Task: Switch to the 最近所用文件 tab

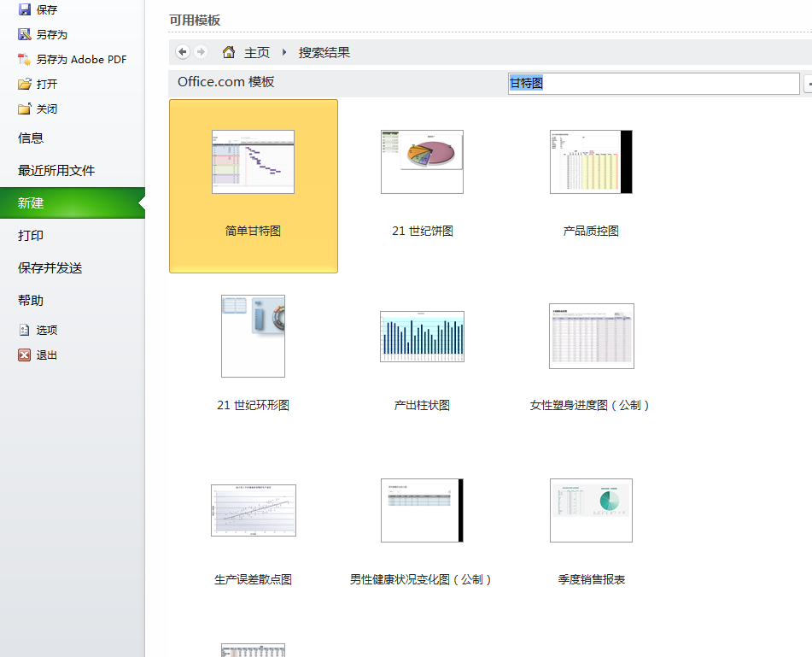Action: [x=56, y=171]
